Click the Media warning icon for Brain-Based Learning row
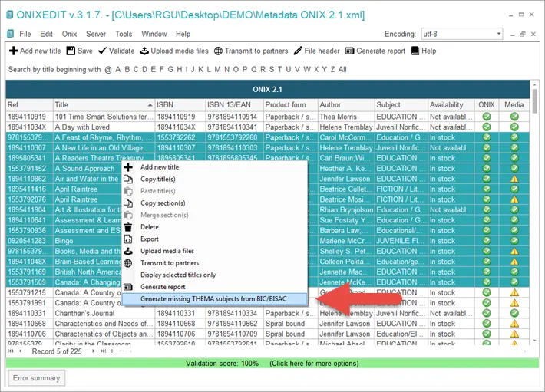The image size is (545, 392). (x=514, y=262)
